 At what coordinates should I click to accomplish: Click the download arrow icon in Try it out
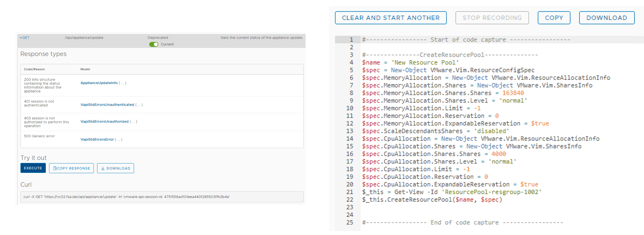coord(103,168)
